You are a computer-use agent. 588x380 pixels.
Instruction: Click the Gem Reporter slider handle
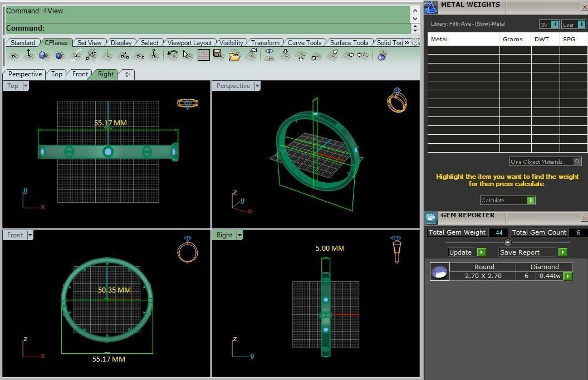[508, 242]
